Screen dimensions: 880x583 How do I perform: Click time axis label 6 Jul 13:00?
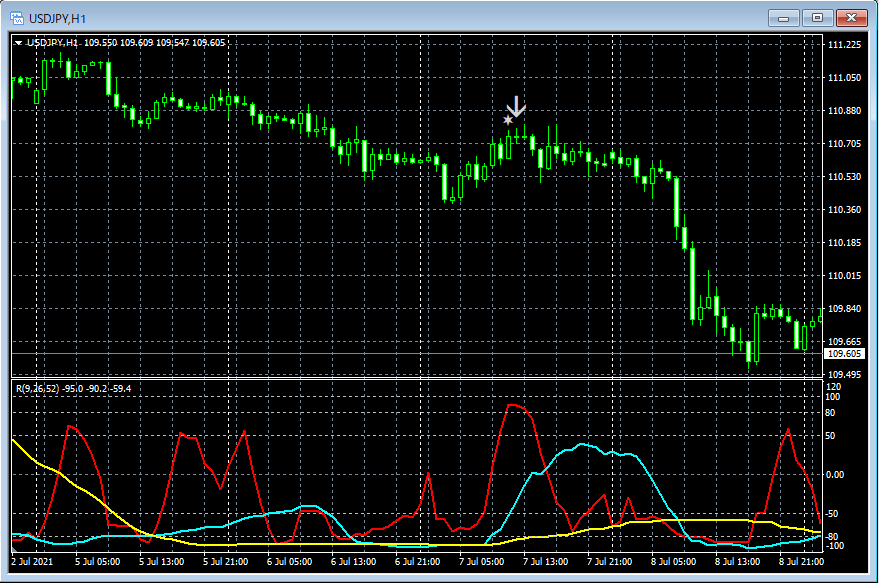pos(354,562)
